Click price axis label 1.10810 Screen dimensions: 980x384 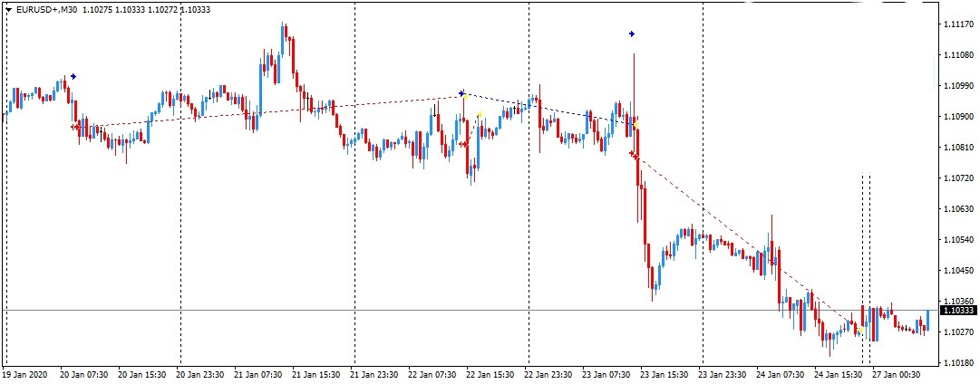[959, 148]
